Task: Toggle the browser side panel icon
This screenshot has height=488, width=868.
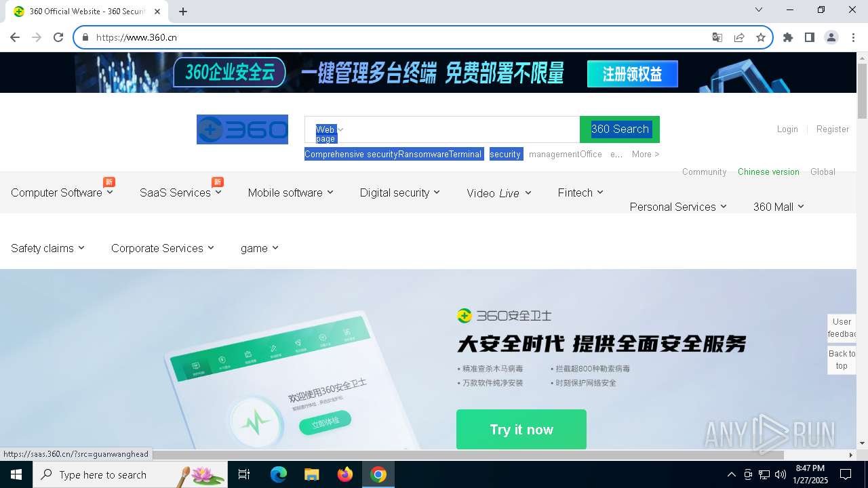Action: pos(810,37)
